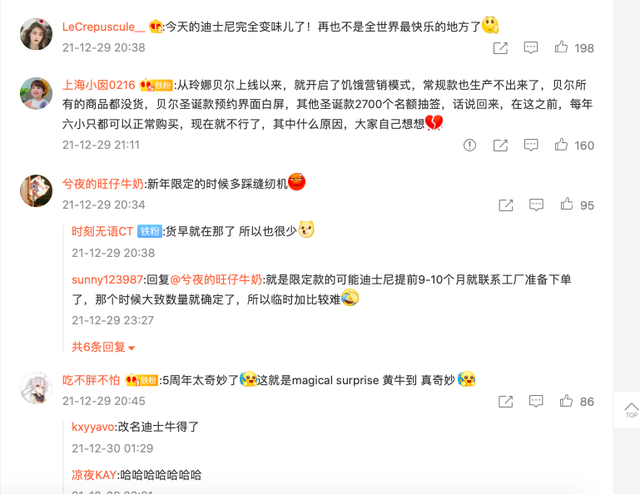
Task: Visit sunny123987's profile from reply
Action: point(107,280)
